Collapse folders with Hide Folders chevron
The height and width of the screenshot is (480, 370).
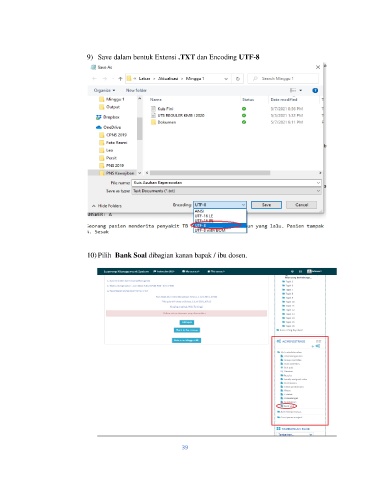click(94, 206)
